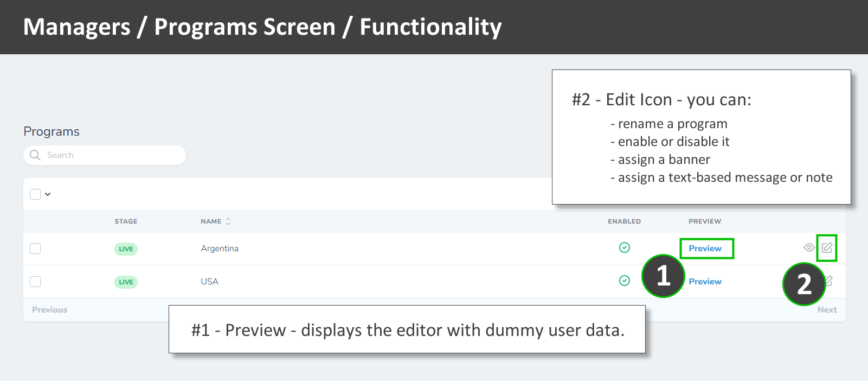The width and height of the screenshot is (868, 381).
Task: Click the green enabled checkmark for Argentina
Action: 624,248
